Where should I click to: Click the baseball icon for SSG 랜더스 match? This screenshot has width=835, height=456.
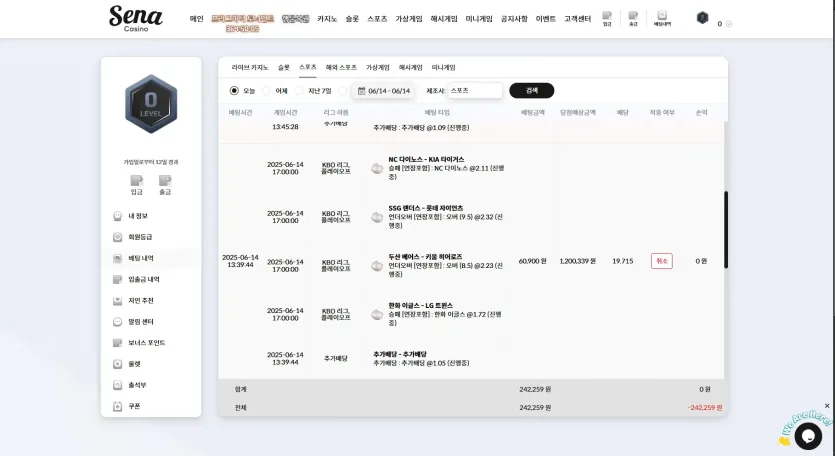point(377,217)
